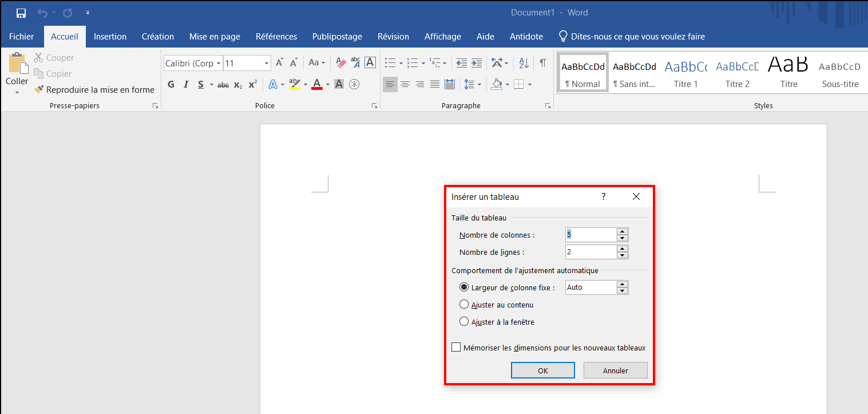Click the Nombre de lignes field
The width and height of the screenshot is (868, 414).
click(590, 252)
